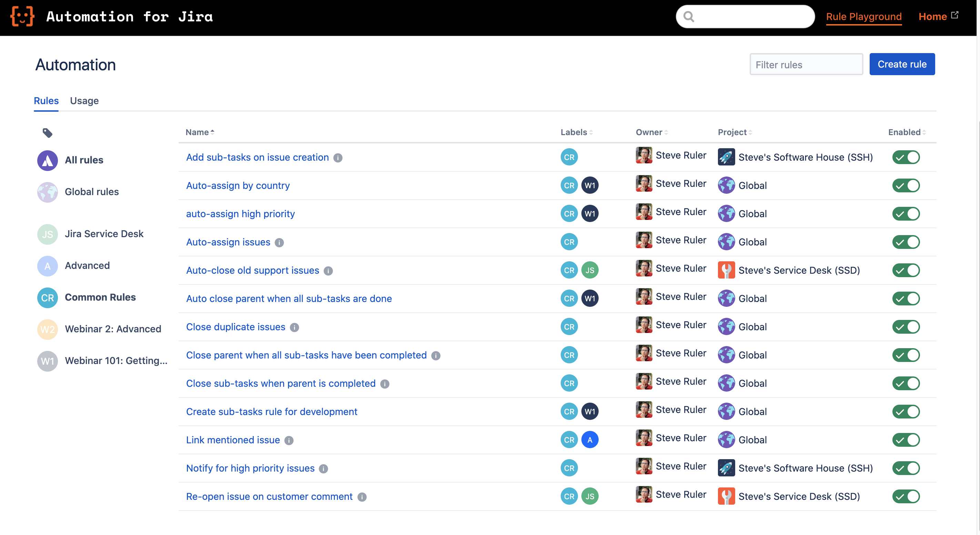
Task: Click the Create rule button
Action: 902,64
